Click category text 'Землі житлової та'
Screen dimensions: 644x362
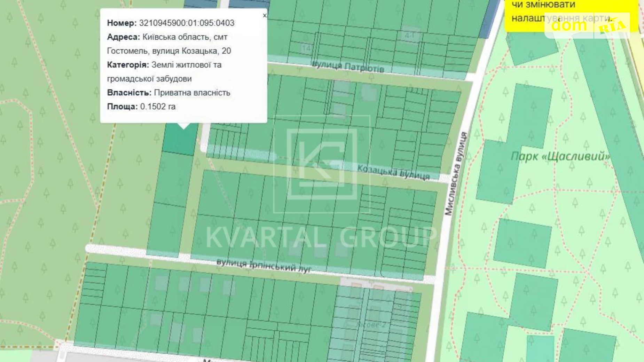point(186,65)
